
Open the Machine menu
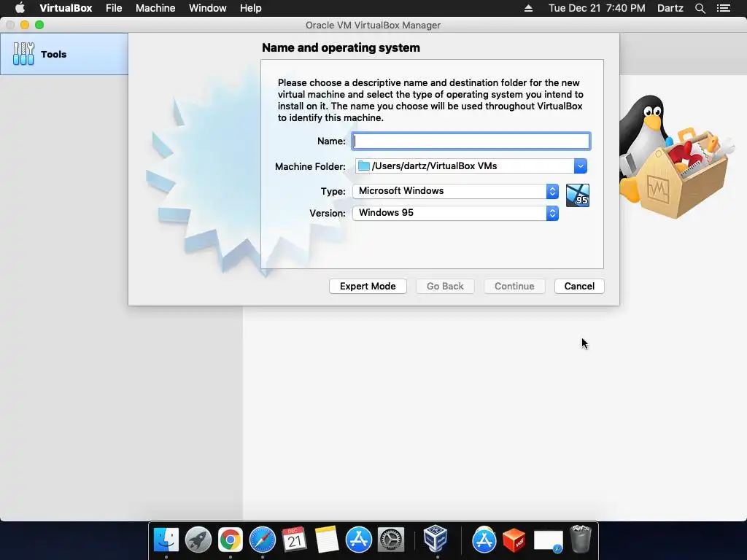(x=155, y=8)
